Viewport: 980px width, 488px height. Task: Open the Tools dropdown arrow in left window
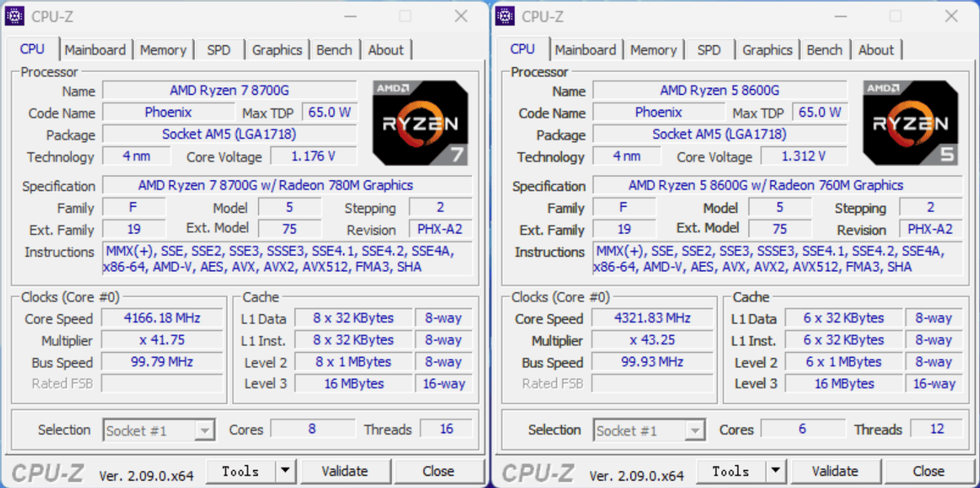[x=285, y=471]
